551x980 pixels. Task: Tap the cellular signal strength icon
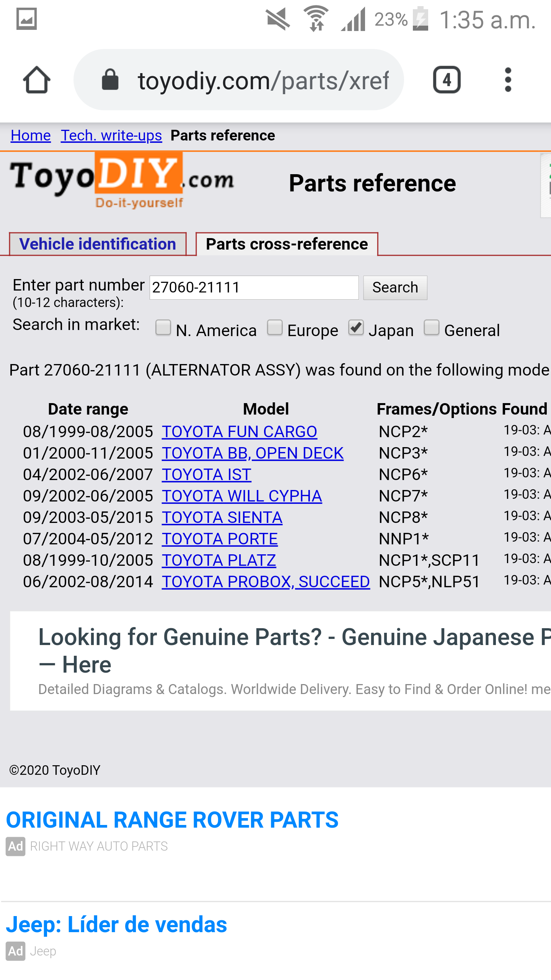[354, 19]
